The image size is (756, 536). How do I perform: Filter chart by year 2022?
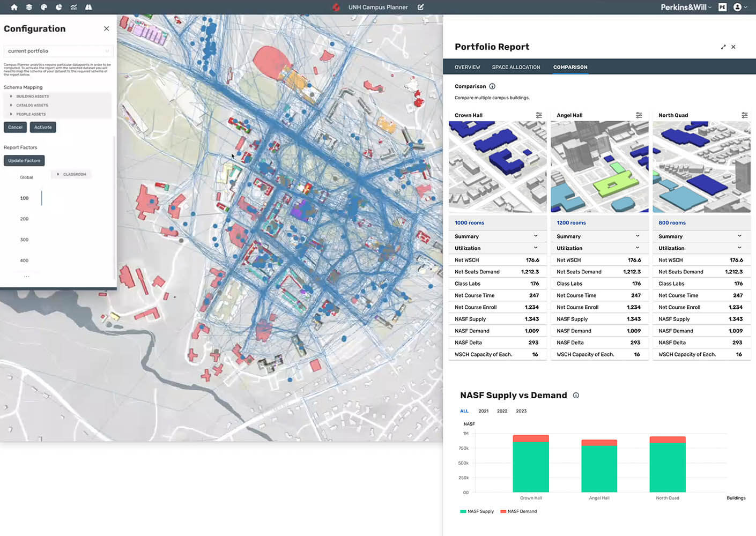point(502,411)
